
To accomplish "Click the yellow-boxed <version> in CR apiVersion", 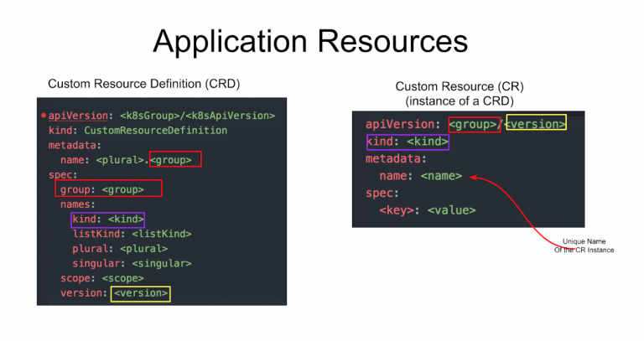I will click(536, 124).
